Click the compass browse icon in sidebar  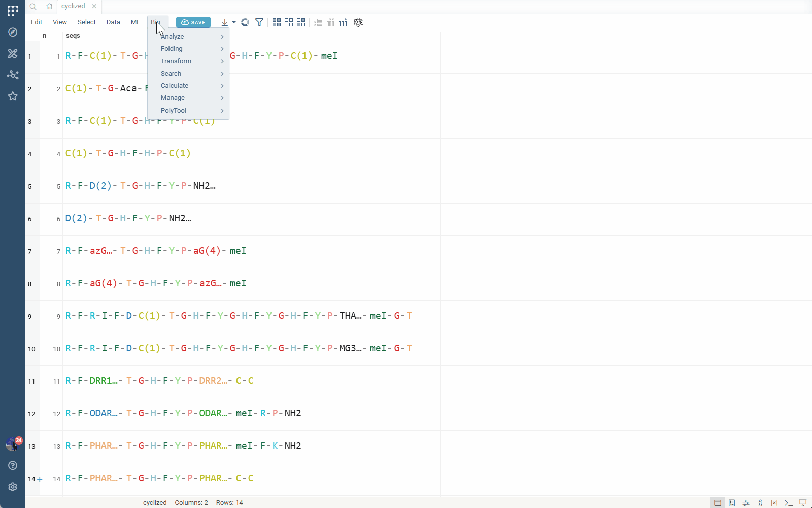click(13, 32)
